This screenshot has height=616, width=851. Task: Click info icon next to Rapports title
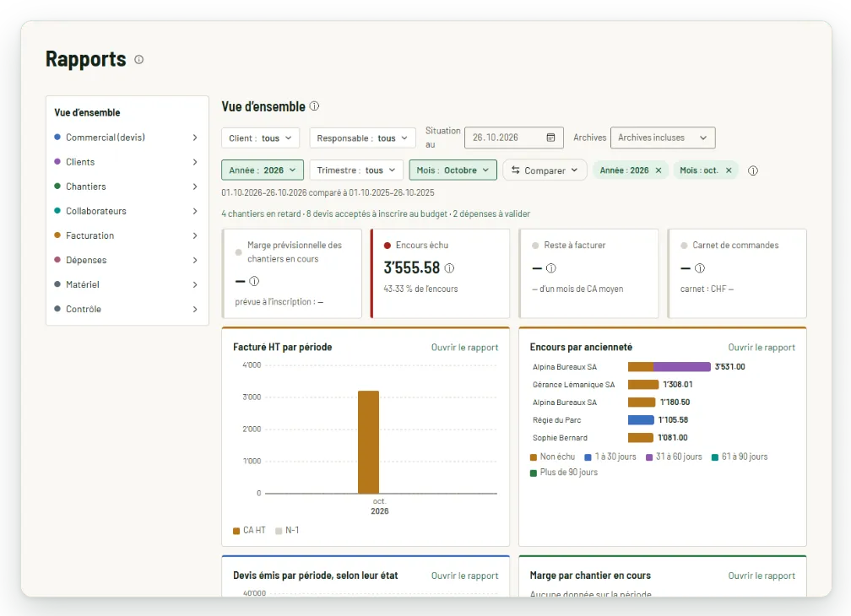[x=139, y=60]
